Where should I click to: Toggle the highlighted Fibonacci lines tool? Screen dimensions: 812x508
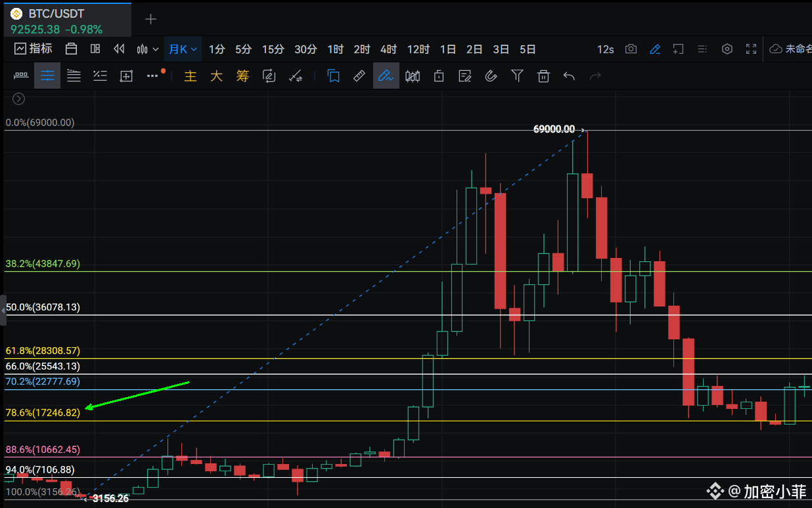(x=47, y=76)
